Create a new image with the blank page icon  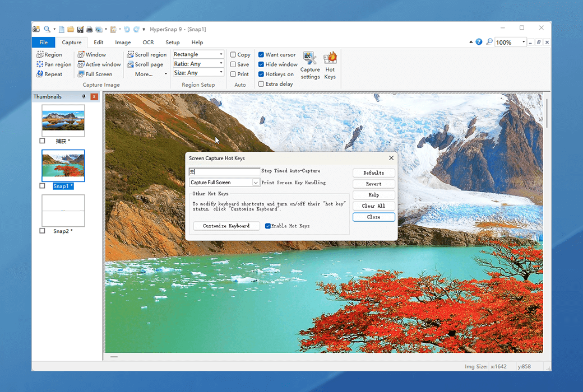point(62,29)
